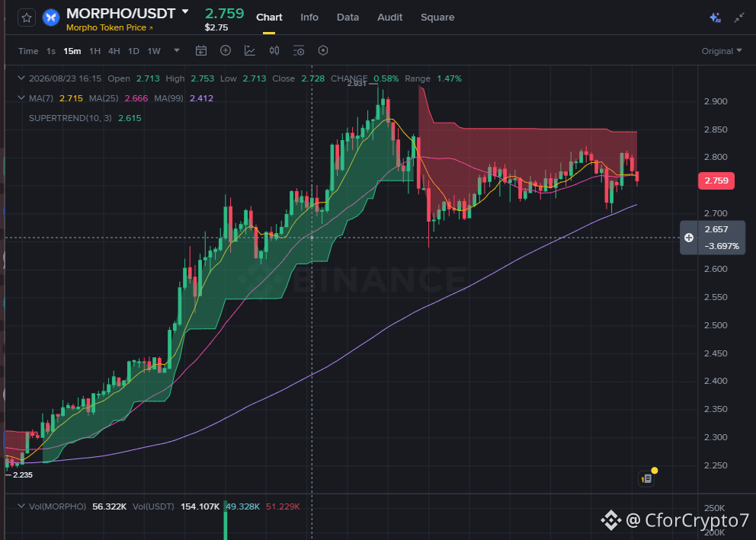The height and width of the screenshot is (540, 756).
Task: Expand more time intervals dropdown
Action: coord(177,50)
